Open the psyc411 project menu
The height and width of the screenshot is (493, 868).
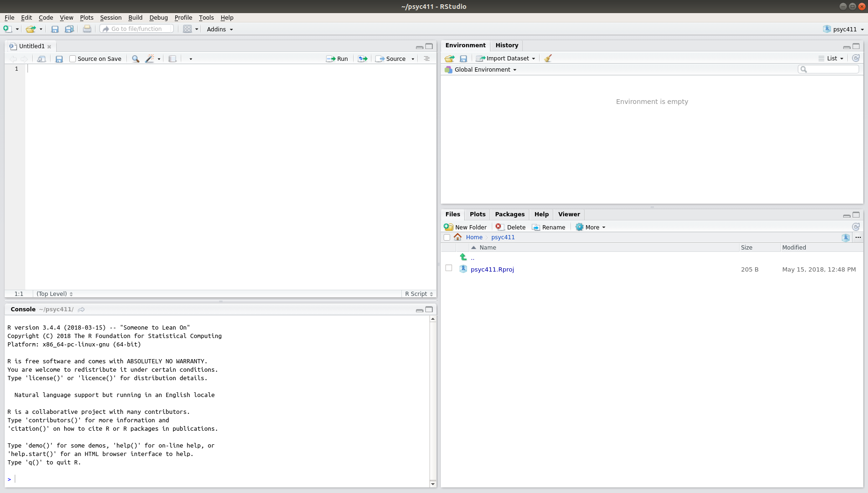point(844,29)
